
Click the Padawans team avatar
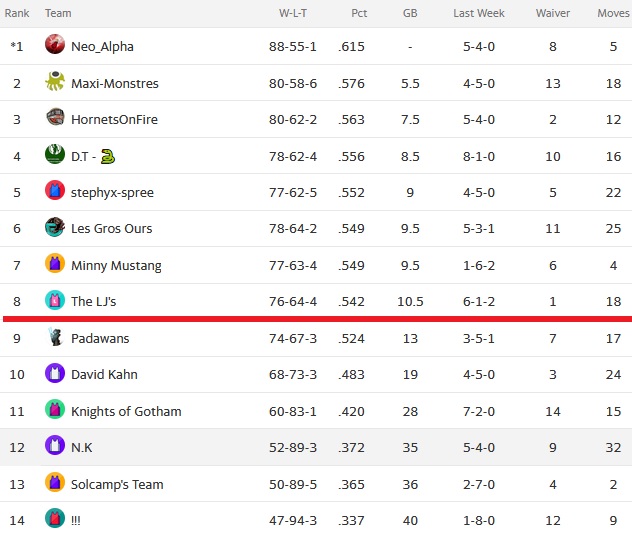pyautogui.click(x=55, y=337)
